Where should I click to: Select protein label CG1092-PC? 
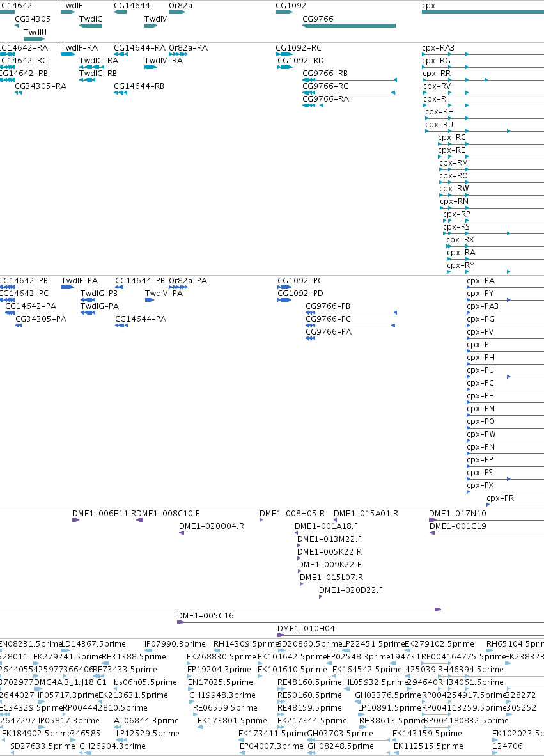point(300,281)
